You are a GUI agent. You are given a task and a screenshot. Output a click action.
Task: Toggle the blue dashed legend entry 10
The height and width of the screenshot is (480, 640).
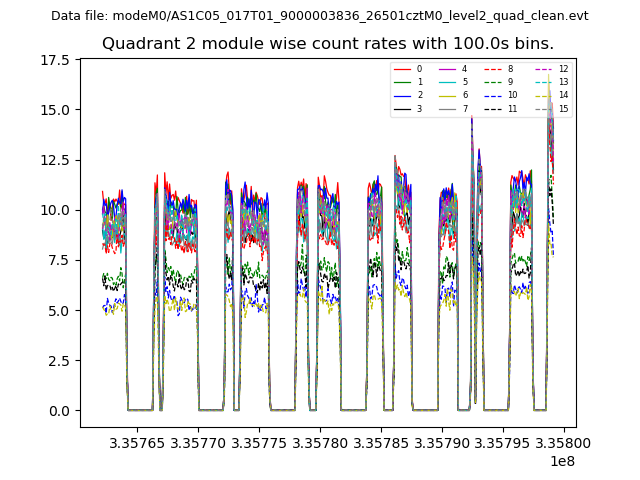[495, 95]
